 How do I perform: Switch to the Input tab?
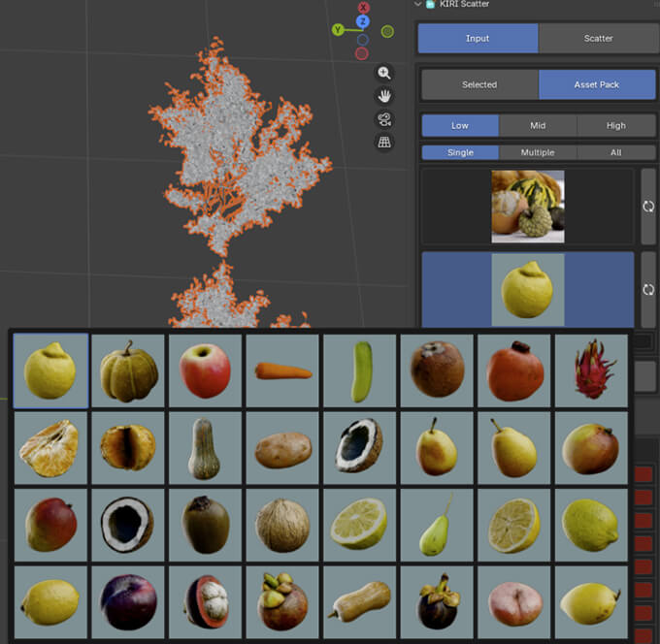(x=478, y=39)
